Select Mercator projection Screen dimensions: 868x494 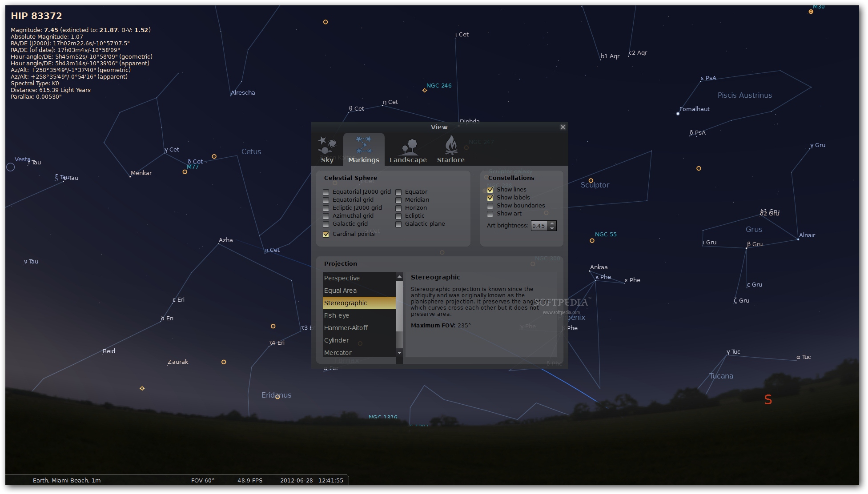click(359, 353)
